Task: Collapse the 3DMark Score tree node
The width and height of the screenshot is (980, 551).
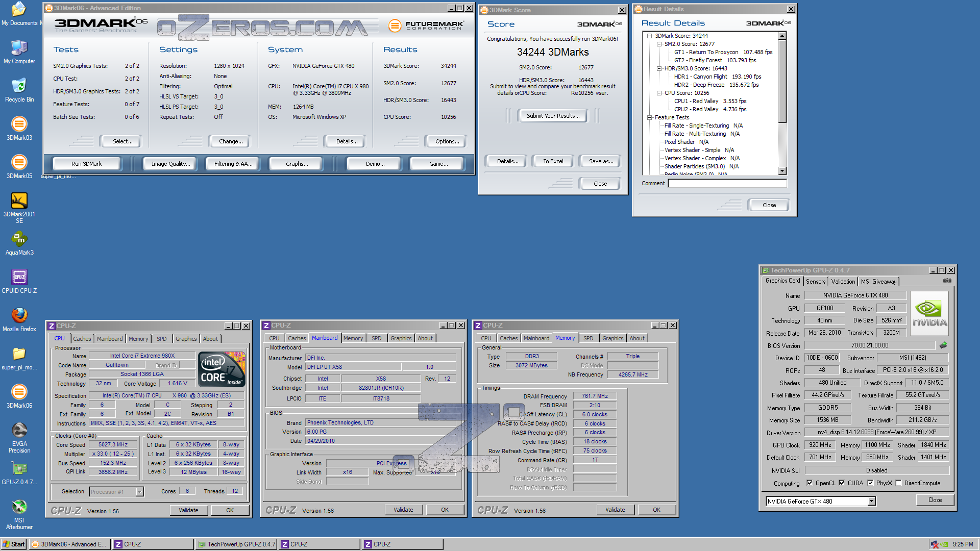Action: [x=649, y=36]
